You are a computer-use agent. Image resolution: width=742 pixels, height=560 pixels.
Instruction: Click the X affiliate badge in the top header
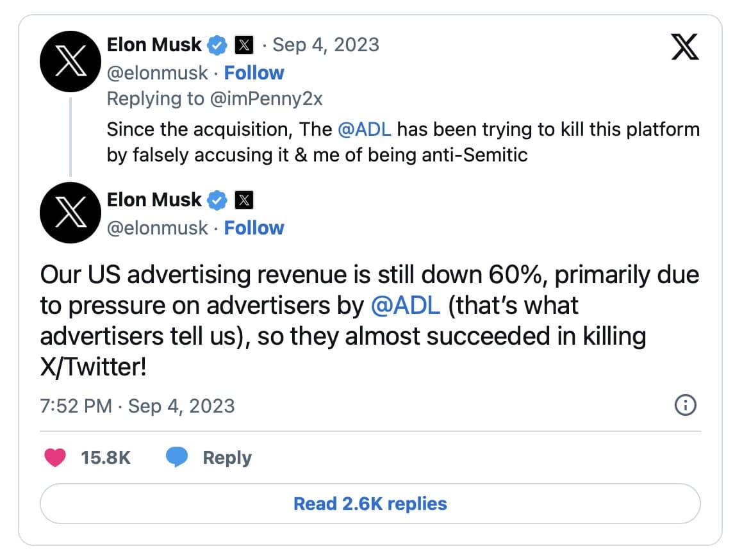tap(244, 45)
